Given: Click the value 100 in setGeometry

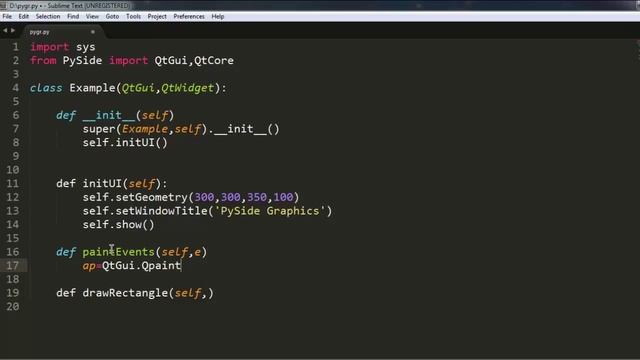Looking at the screenshot, I should click(283, 197).
